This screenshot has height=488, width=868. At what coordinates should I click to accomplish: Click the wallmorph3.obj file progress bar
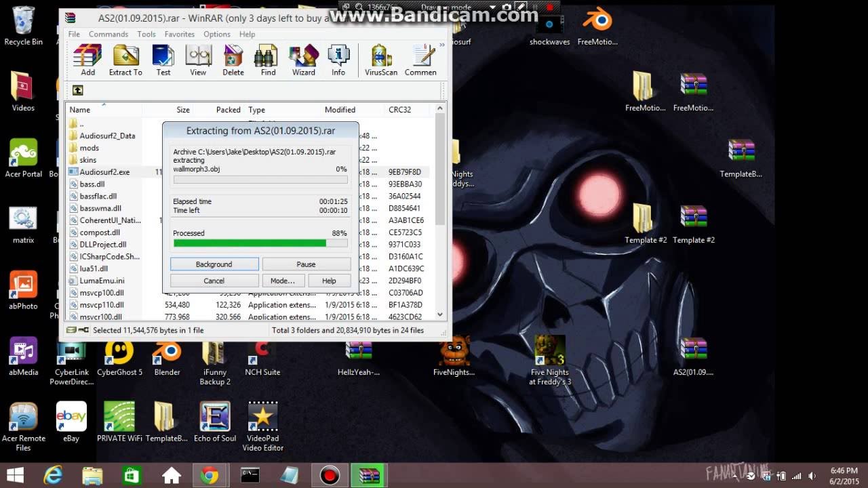tap(260, 180)
